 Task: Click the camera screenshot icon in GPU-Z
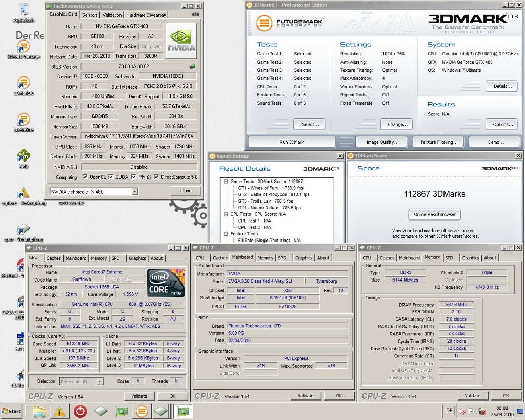(195, 14)
